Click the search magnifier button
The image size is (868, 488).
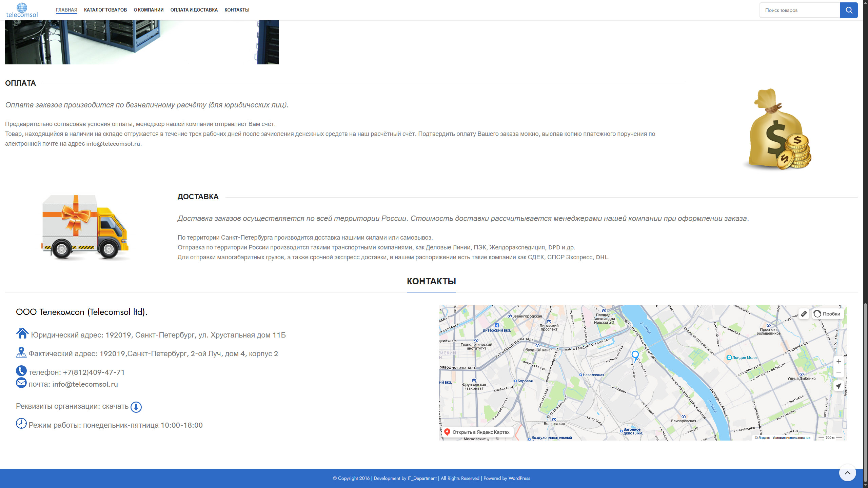pos(849,10)
